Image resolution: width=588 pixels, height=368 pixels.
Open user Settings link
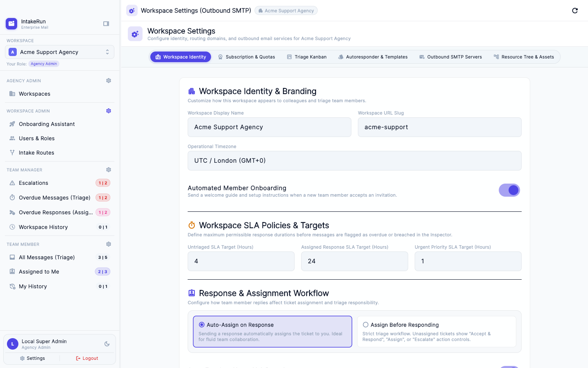tap(32, 358)
